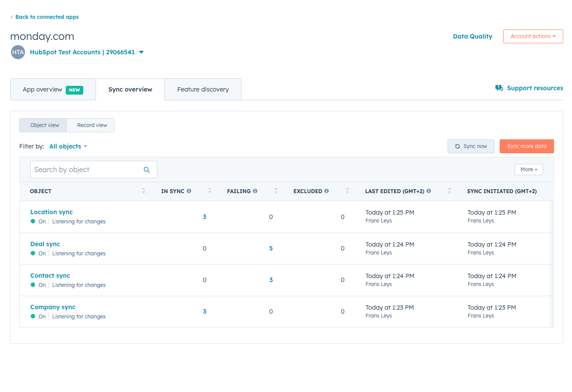Expand the HubSpot Test Accounts selector

point(87,52)
